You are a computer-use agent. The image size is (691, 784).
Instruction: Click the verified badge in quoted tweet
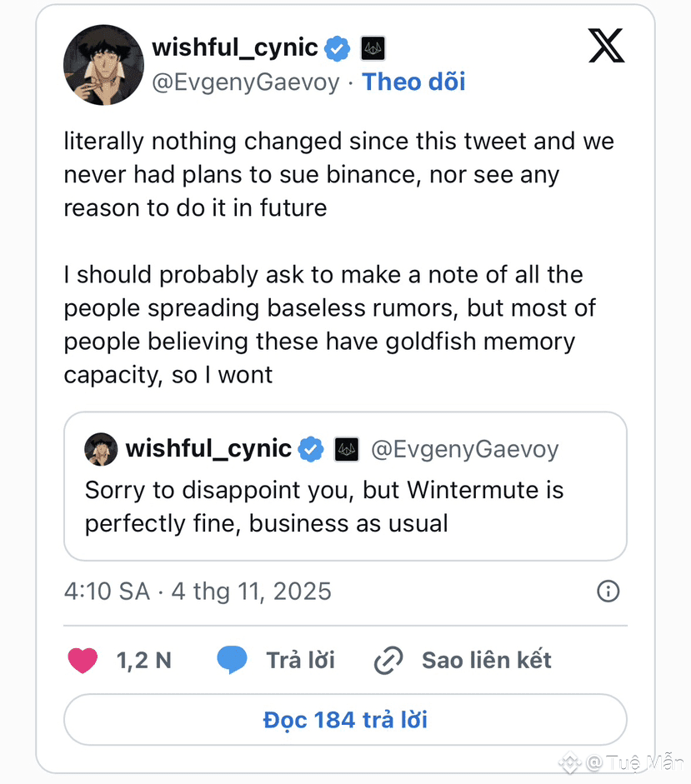click(x=311, y=449)
